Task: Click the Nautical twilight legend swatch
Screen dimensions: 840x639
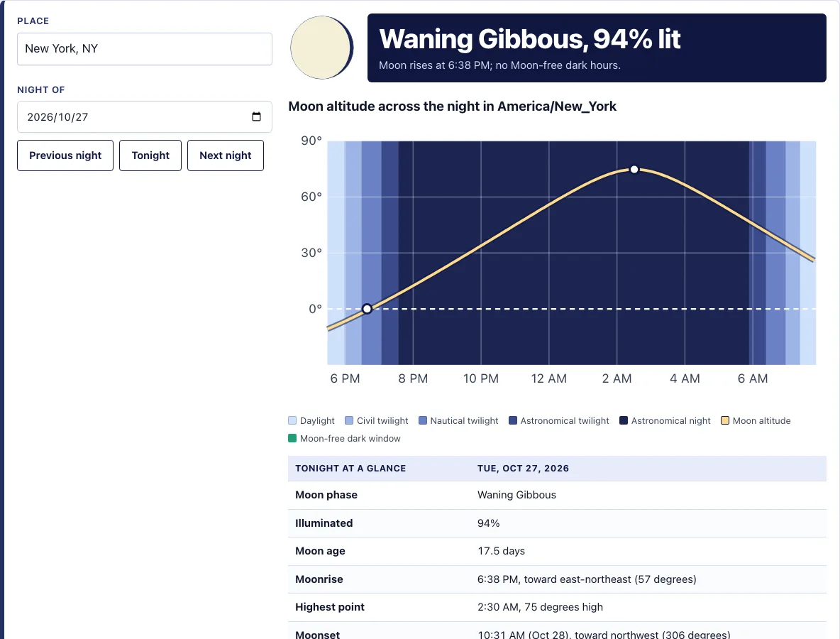Action: (x=423, y=420)
